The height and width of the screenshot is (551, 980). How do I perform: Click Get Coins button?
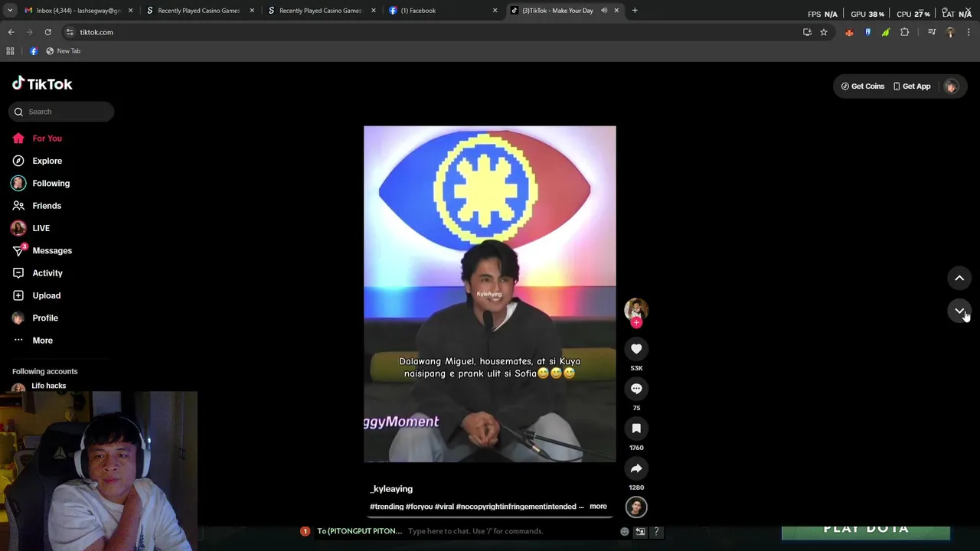click(x=863, y=86)
